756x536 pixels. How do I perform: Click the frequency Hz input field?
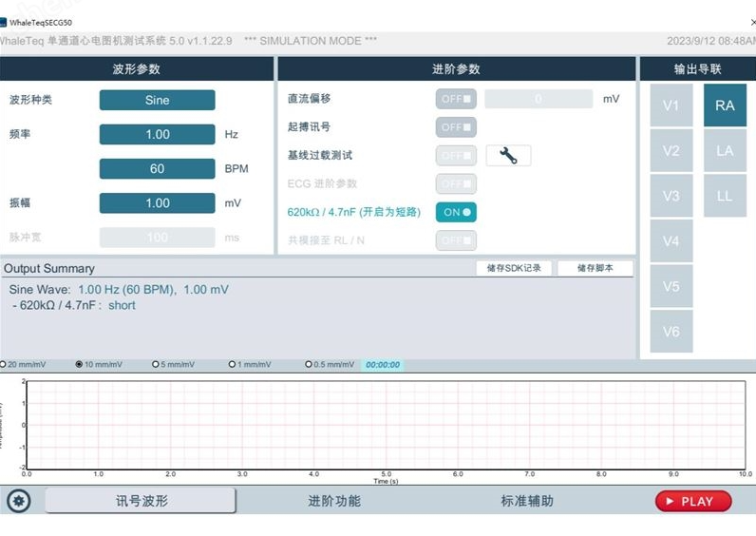tap(157, 135)
